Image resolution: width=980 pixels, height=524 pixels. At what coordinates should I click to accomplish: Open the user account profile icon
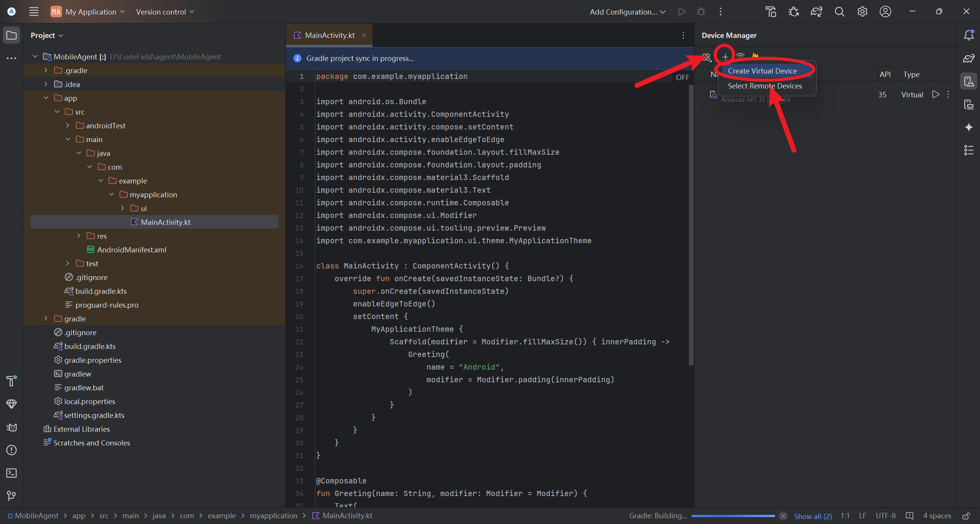[x=885, y=11]
